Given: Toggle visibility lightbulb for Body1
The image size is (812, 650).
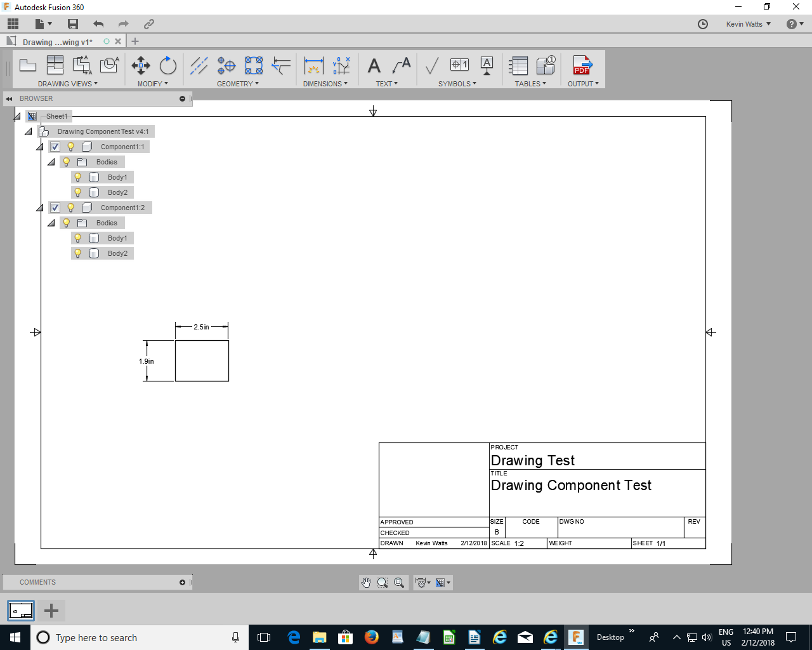Looking at the screenshot, I should (77, 176).
